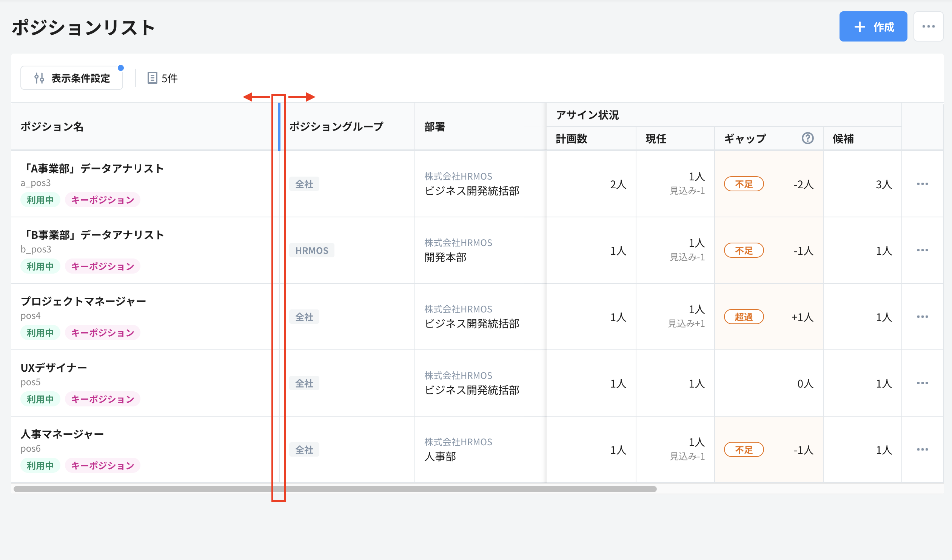952x560 pixels.
Task: Open row actions menu for UXデザイナー
Action: click(x=922, y=383)
